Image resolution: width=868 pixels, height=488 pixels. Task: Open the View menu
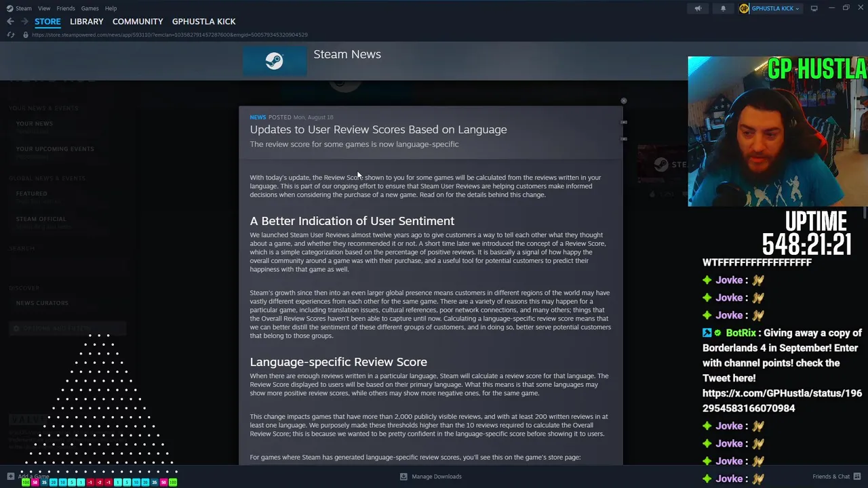44,8
